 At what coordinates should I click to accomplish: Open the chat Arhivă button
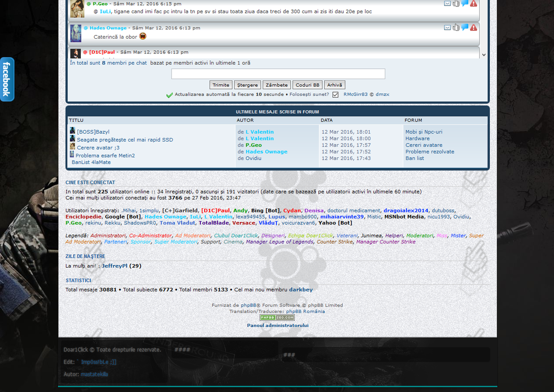(335, 85)
